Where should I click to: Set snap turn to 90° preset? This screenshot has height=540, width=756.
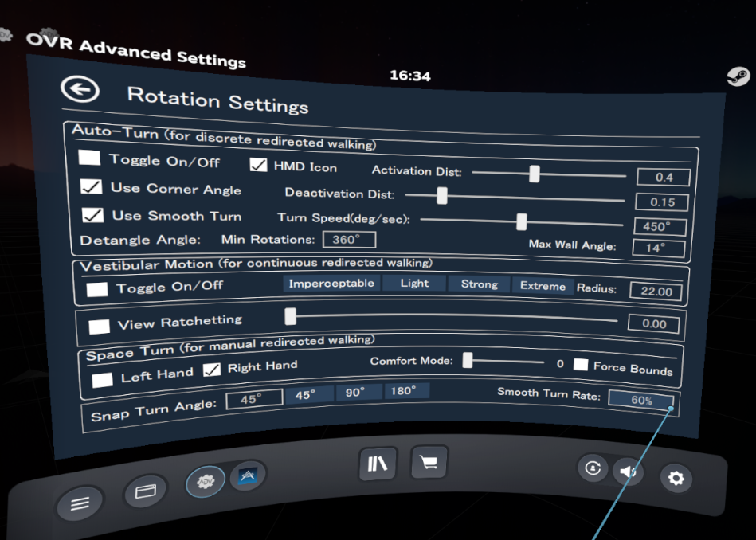359,392
